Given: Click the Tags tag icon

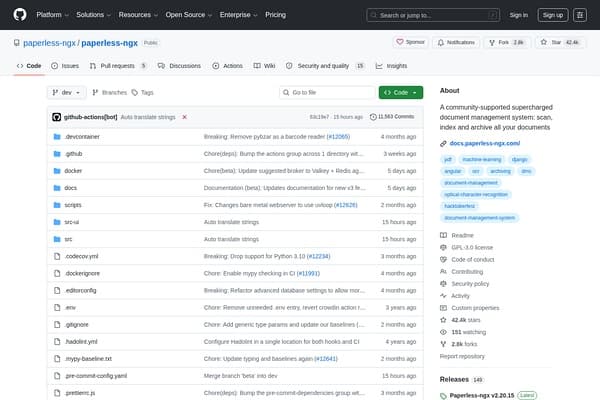Looking at the screenshot, I should coord(135,93).
